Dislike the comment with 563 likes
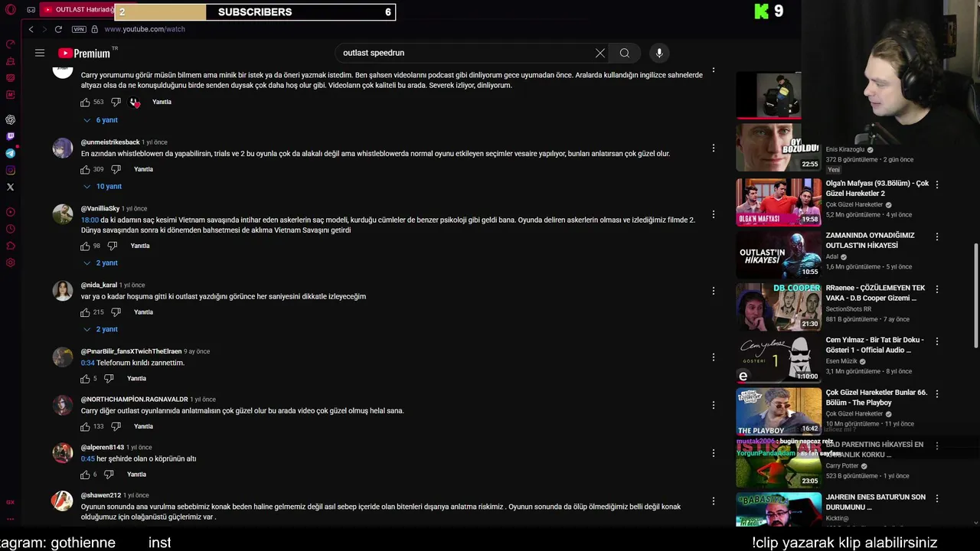 (x=116, y=102)
